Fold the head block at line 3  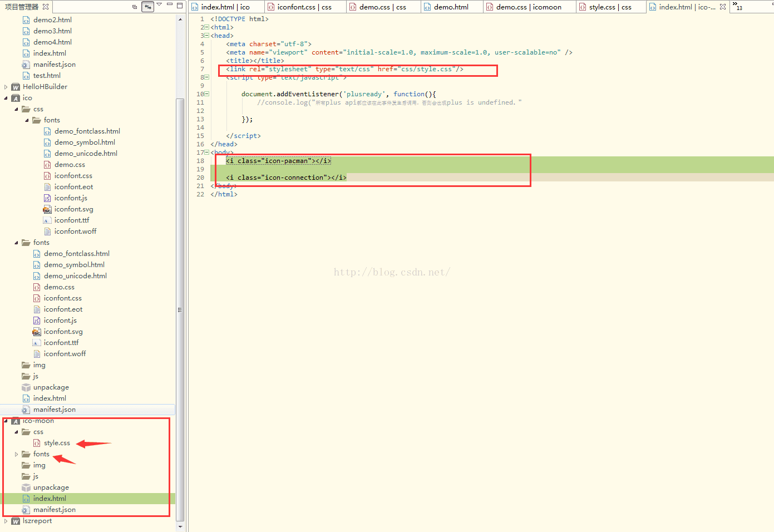[207, 36]
